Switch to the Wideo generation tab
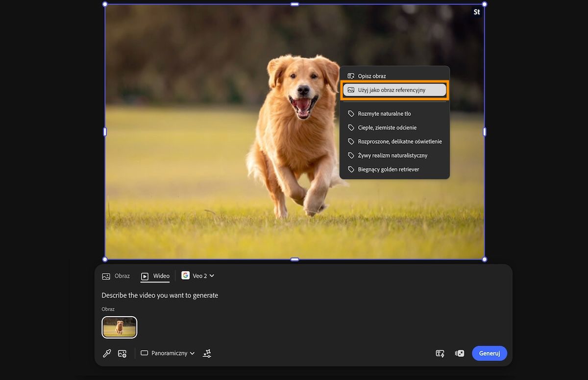Image resolution: width=588 pixels, height=380 pixels. [x=155, y=276]
